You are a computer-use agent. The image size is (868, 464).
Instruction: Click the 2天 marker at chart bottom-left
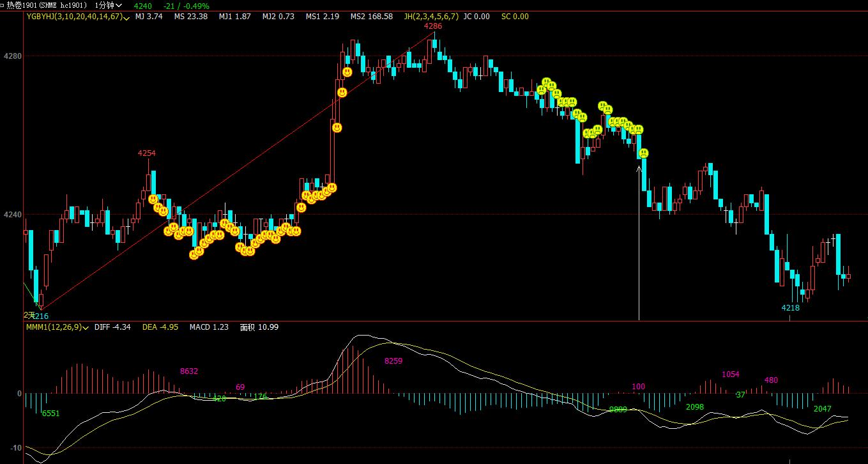[29, 315]
